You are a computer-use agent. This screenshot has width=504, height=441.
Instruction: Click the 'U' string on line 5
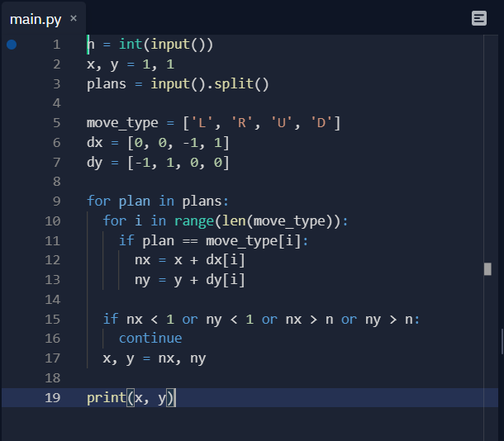282,123
